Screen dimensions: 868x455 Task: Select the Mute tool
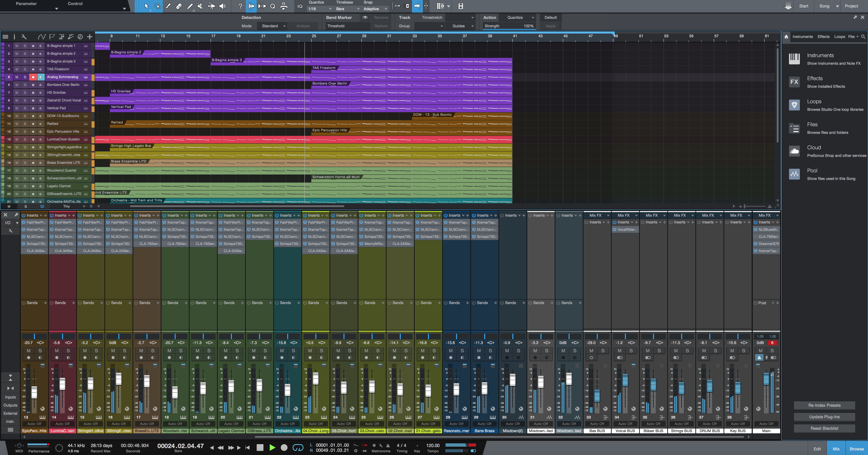coord(200,6)
